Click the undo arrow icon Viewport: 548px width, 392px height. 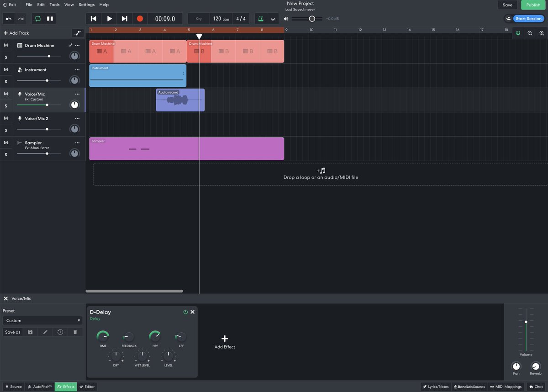pos(8,18)
